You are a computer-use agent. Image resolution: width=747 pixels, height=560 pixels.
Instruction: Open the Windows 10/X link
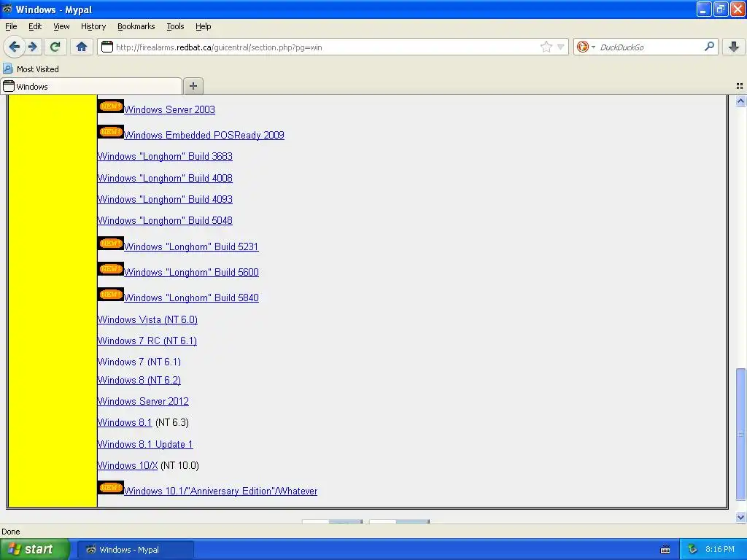[127, 466]
